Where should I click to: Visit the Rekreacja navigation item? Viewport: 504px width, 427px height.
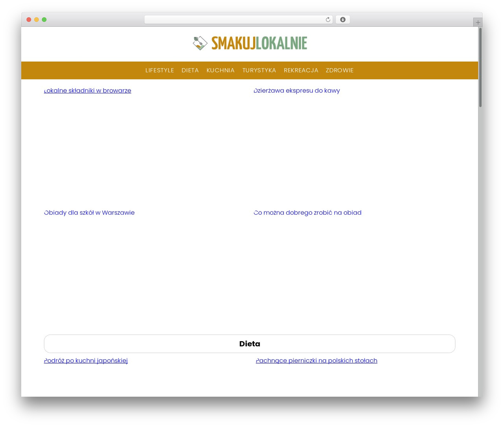[301, 70]
